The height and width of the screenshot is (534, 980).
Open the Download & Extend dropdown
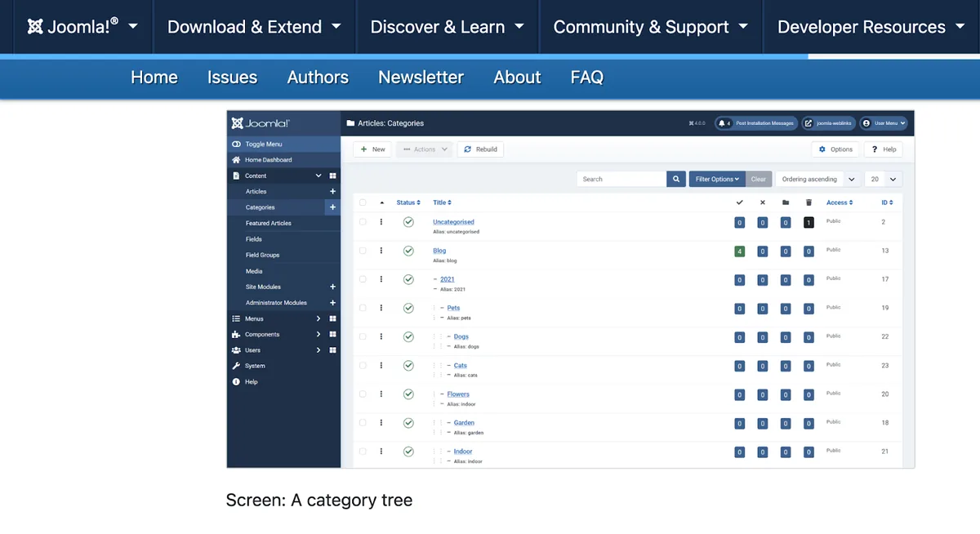(254, 26)
